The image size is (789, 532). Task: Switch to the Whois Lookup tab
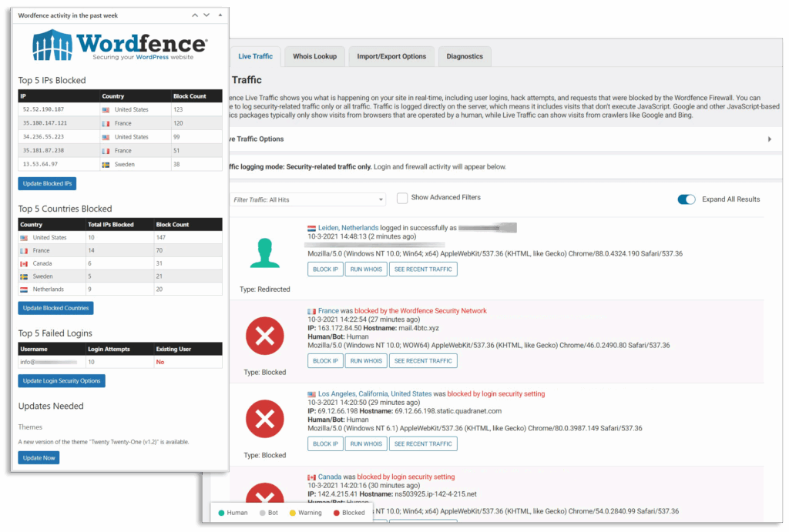[314, 56]
